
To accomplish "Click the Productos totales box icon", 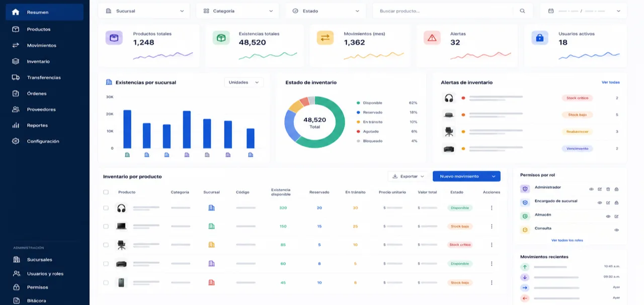I will (x=114, y=38).
